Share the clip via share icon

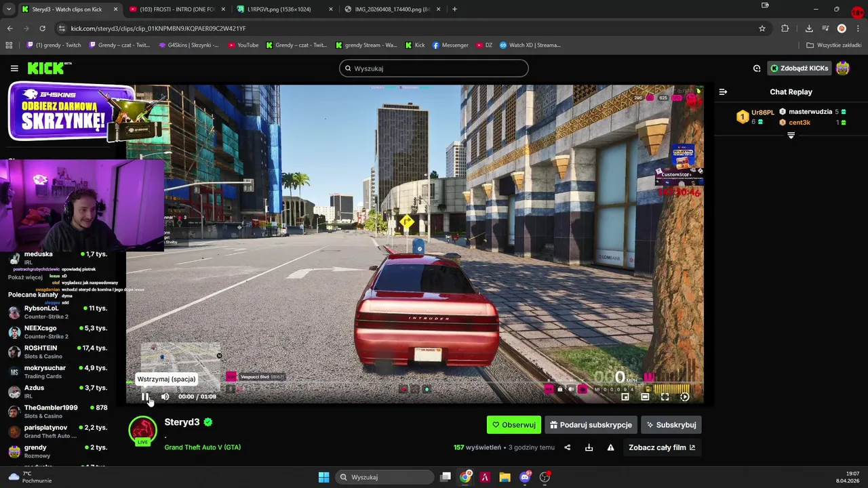coord(568,447)
